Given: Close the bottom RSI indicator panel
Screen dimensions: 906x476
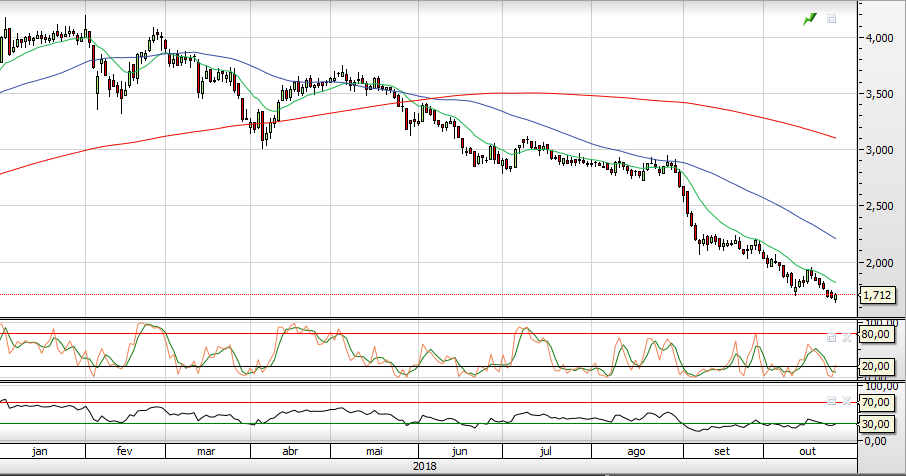Looking at the screenshot, I should click(x=846, y=400).
